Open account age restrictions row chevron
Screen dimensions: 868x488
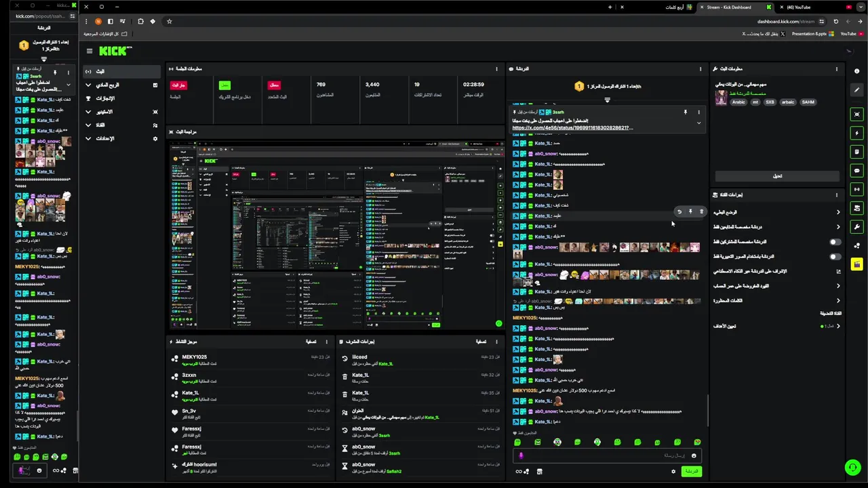(838, 286)
